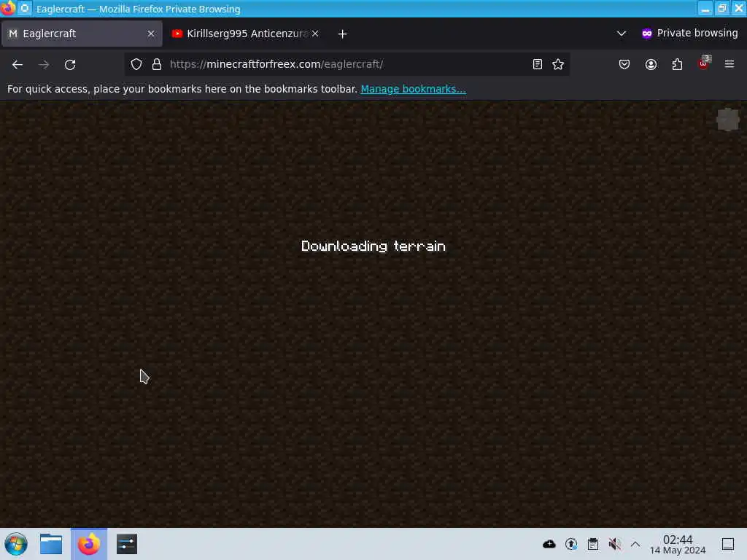Toggle reader view icon
Image resolution: width=747 pixels, height=560 pixels.
click(538, 64)
